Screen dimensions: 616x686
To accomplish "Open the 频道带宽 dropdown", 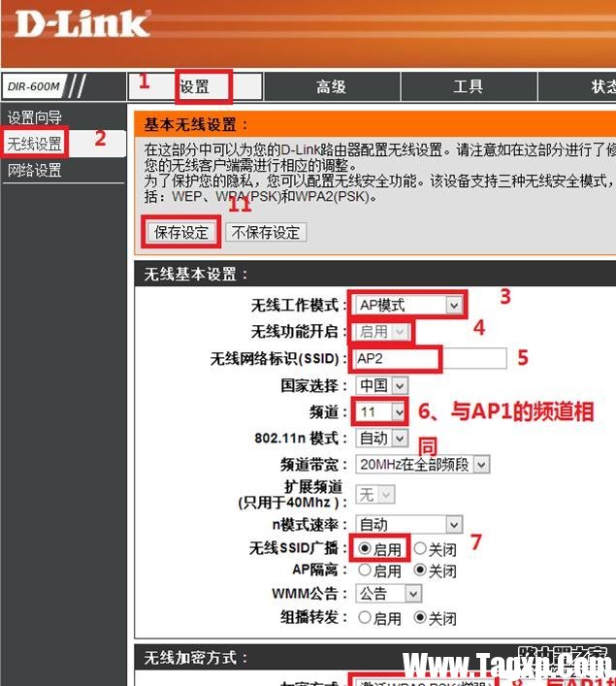I will (422, 464).
